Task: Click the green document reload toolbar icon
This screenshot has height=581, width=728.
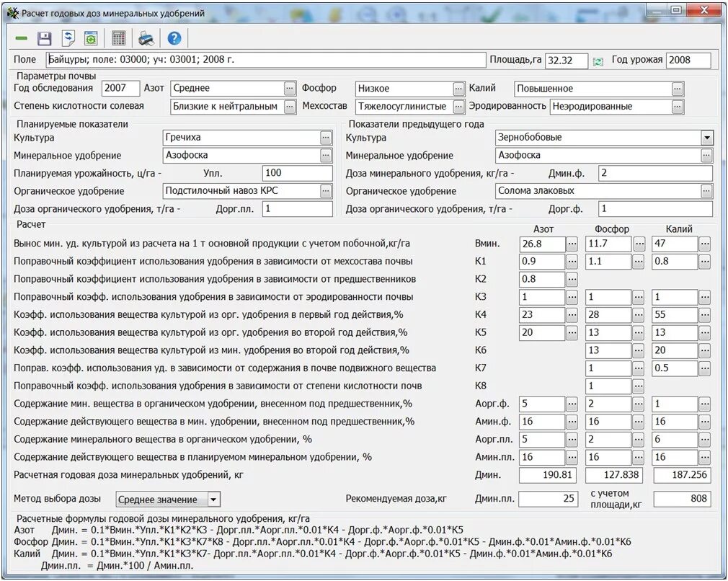Action: tap(91, 38)
